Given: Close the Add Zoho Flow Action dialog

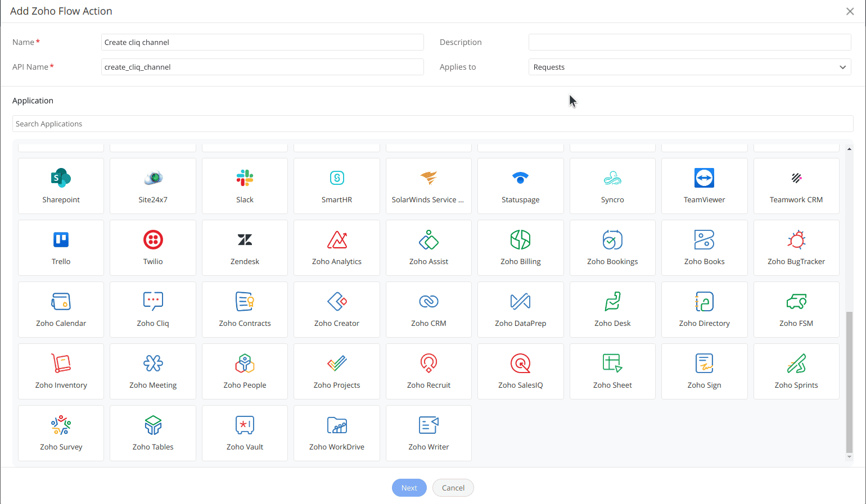Looking at the screenshot, I should (850, 11).
